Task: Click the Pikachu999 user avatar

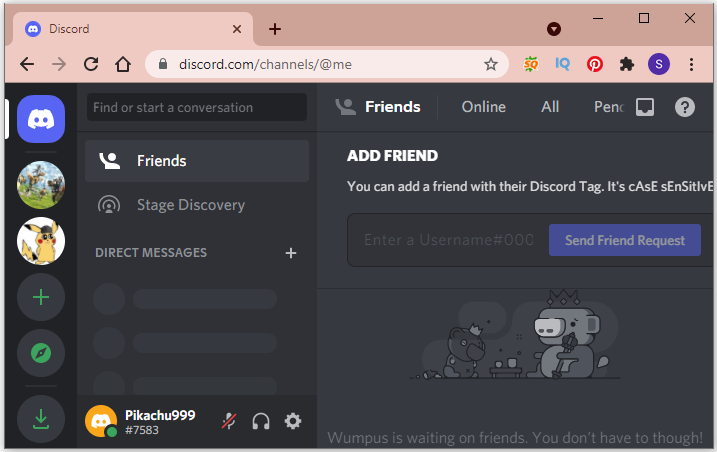Action: click(x=101, y=421)
